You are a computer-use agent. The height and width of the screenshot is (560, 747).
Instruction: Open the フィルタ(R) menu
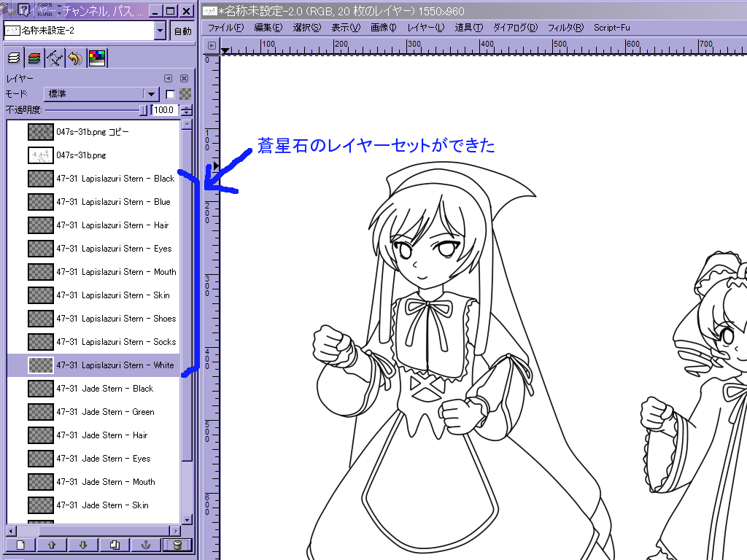pyautogui.click(x=565, y=28)
